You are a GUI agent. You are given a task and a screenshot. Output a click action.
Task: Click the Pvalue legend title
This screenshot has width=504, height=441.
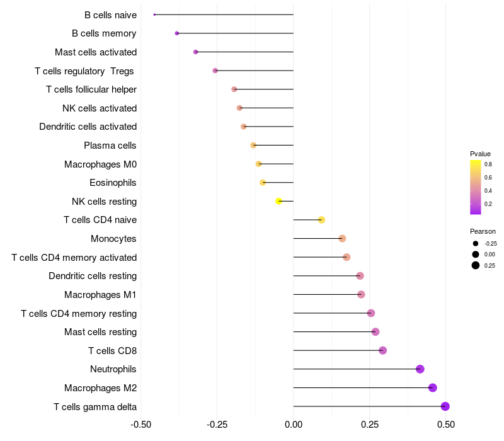480,154
